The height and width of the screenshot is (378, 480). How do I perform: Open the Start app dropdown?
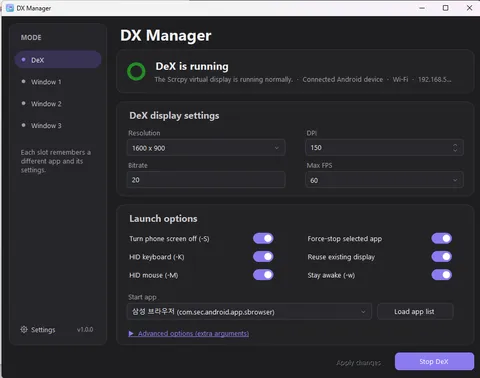coord(249,312)
